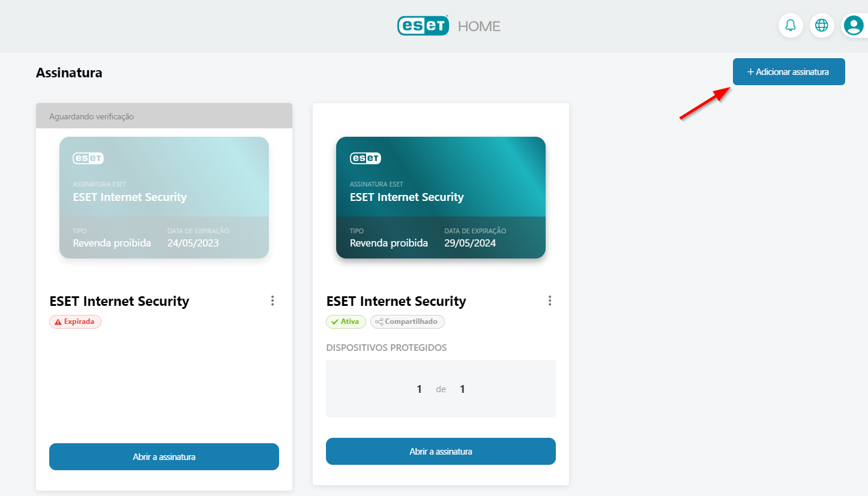This screenshot has height=496, width=868.
Task: Open three-dot menu for active subscription
Action: click(x=549, y=300)
